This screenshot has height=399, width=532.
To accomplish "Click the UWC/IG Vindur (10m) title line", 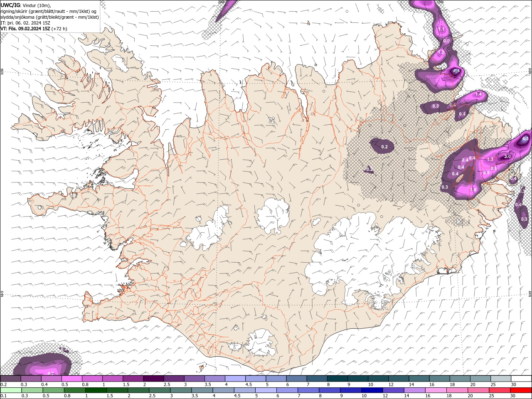I will coord(26,5).
